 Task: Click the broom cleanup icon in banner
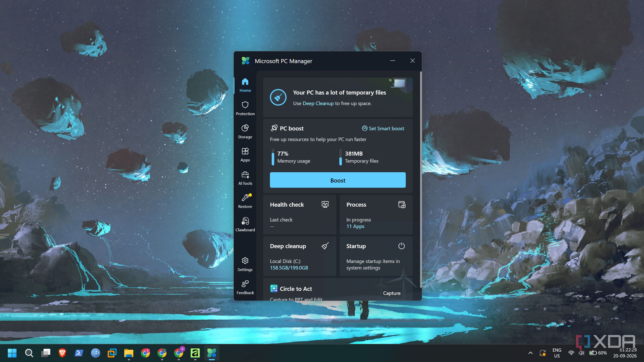278,97
